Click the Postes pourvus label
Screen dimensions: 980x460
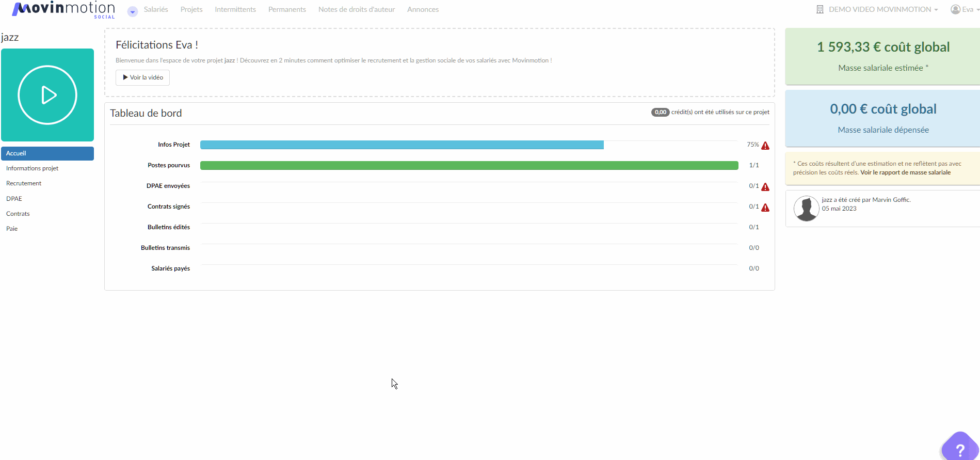(x=169, y=165)
